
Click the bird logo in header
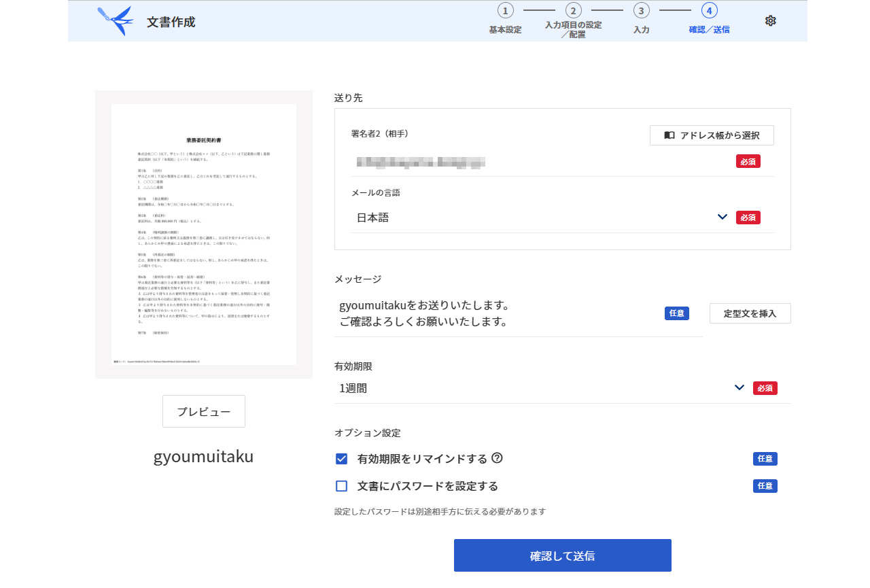(115, 20)
